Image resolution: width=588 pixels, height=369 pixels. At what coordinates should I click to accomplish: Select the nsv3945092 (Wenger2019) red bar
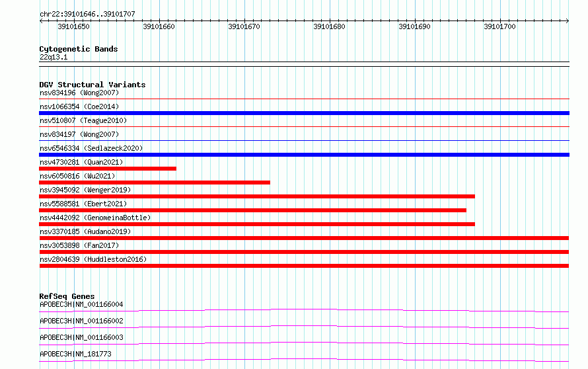257,196
